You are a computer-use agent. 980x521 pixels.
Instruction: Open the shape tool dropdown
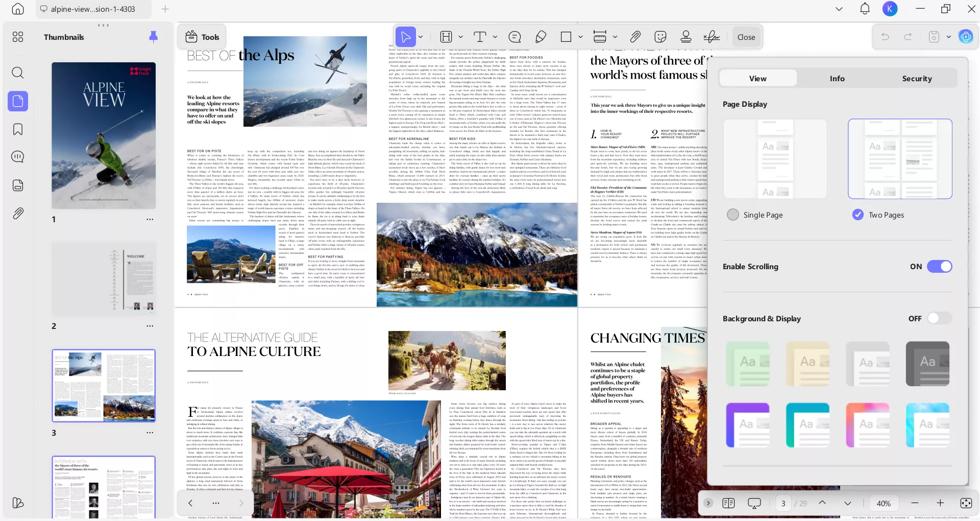click(x=580, y=37)
